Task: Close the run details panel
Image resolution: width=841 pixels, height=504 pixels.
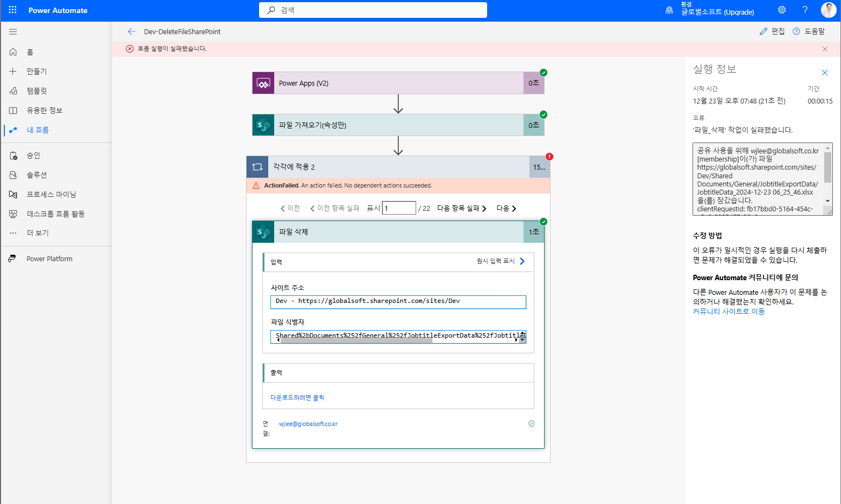Action: pyautogui.click(x=825, y=73)
